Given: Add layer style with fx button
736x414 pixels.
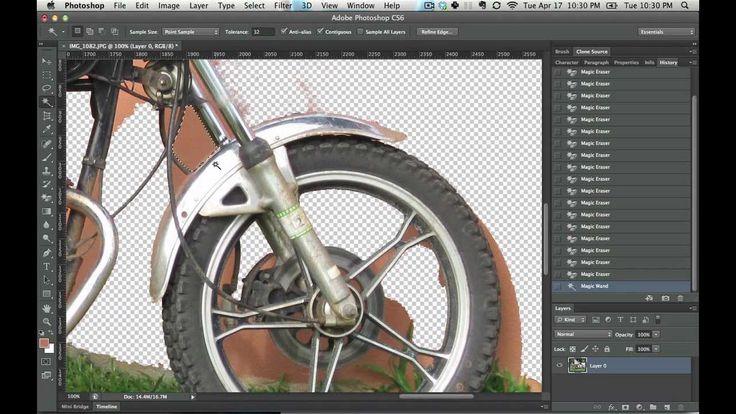Looking at the screenshot, I should [x=612, y=407].
